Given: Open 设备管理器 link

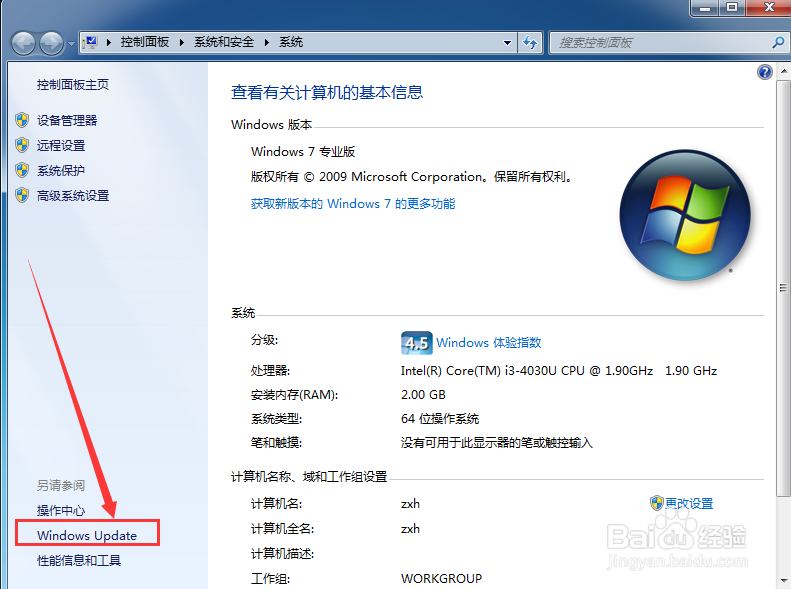Looking at the screenshot, I should coord(67,120).
